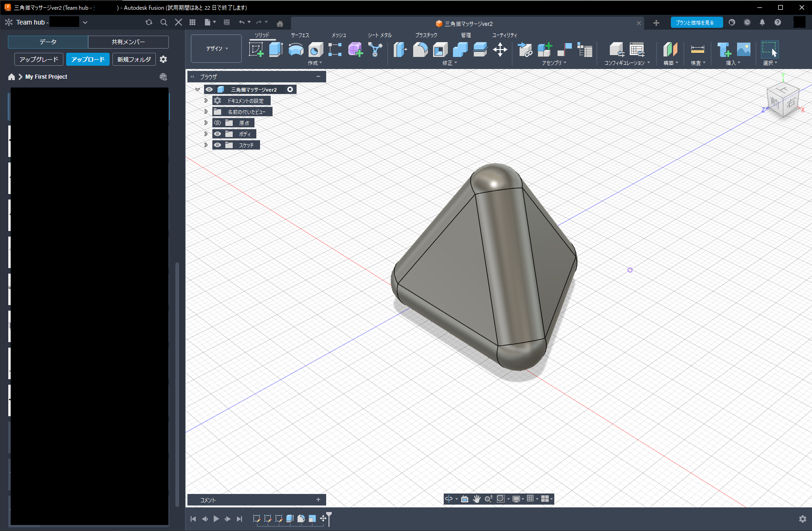Open the 共有メンバー tab
812x531 pixels.
(128, 42)
